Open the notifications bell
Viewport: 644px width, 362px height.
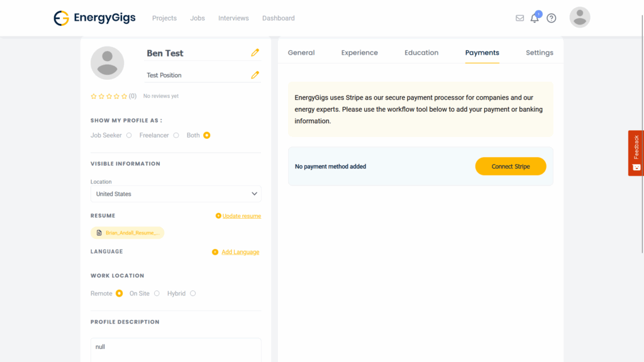click(x=535, y=18)
